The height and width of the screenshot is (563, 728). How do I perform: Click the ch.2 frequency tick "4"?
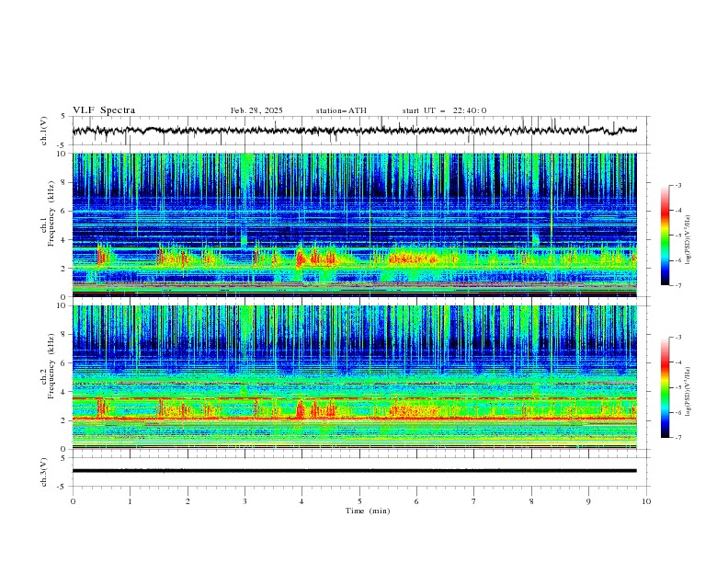(65, 392)
